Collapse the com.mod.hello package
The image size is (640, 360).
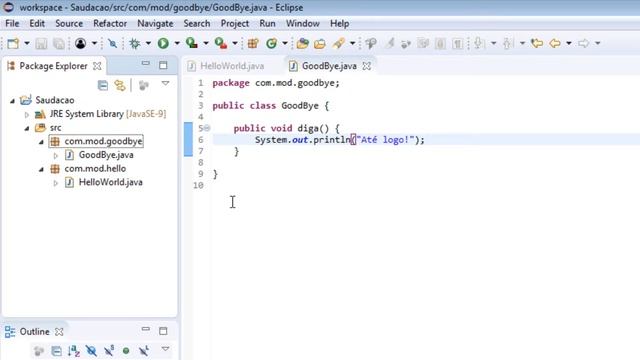41,169
